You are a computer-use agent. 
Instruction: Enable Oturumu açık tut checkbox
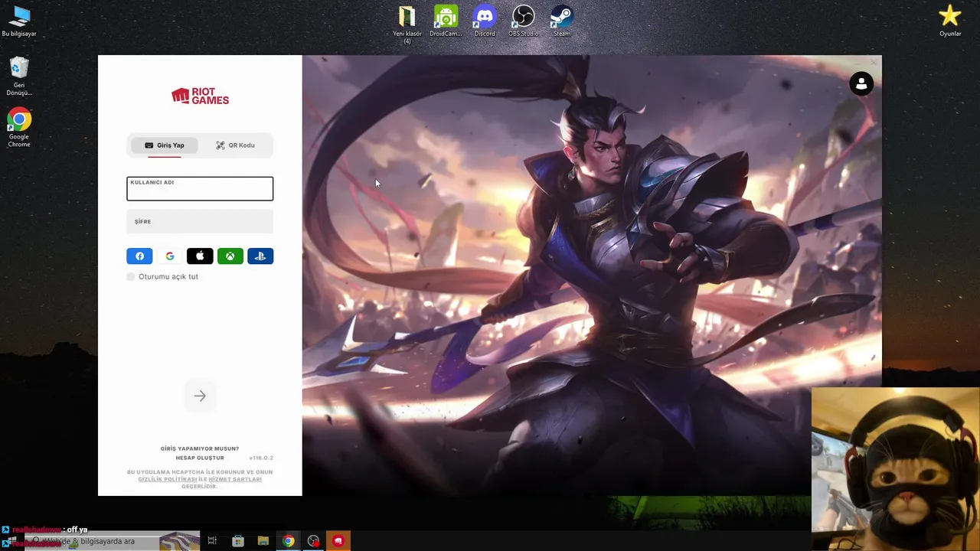(131, 276)
